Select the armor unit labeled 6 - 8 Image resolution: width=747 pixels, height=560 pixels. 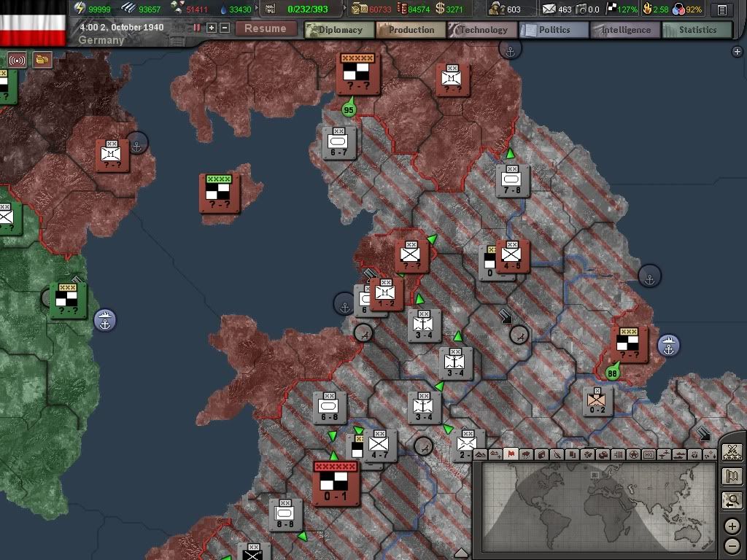tap(329, 408)
